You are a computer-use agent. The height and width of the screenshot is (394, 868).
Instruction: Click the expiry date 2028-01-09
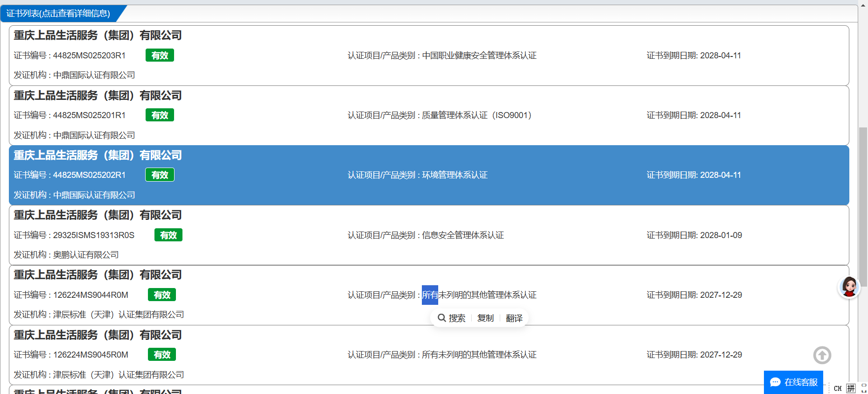721,235
